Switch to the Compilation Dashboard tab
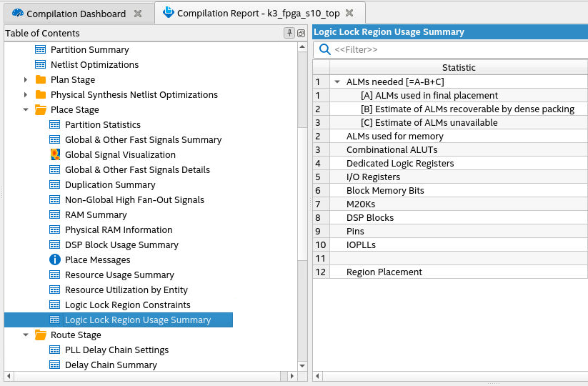 click(77, 14)
